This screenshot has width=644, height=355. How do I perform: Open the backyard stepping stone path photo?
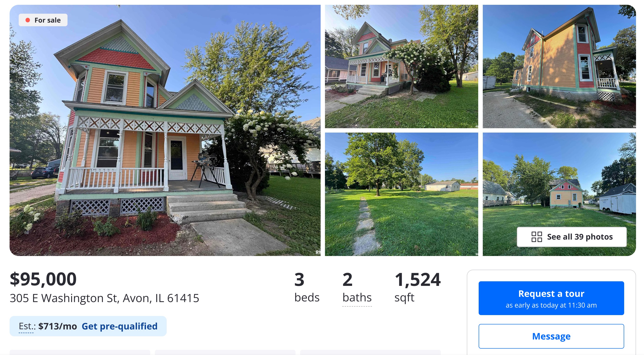[x=401, y=194]
